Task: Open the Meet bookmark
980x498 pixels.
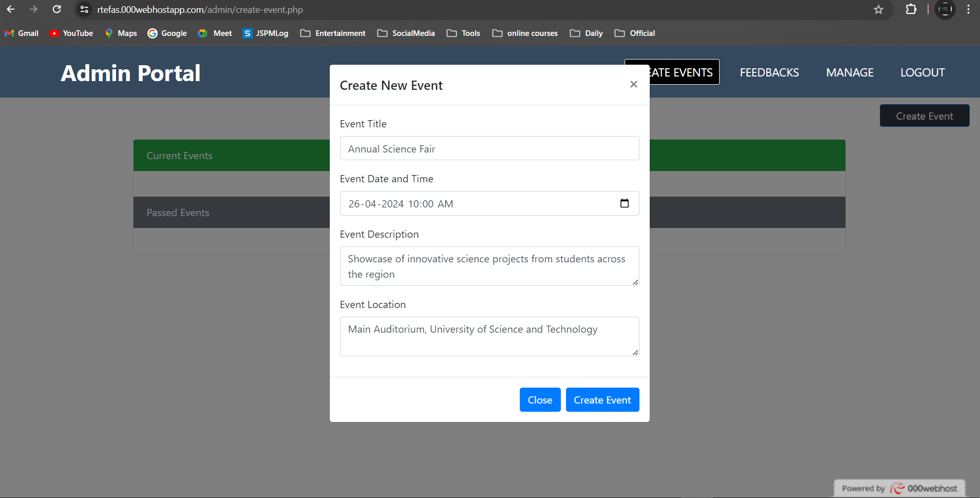Action: (x=215, y=33)
